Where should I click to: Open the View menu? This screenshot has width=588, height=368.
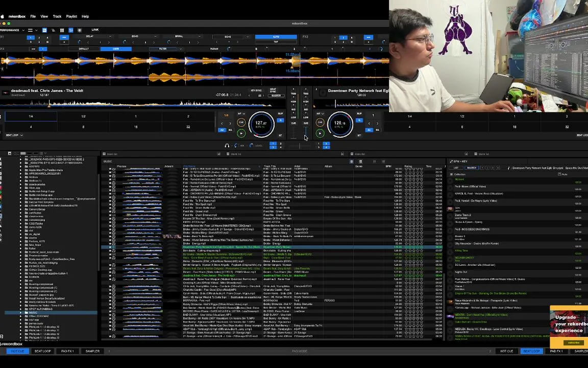tap(44, 16)
